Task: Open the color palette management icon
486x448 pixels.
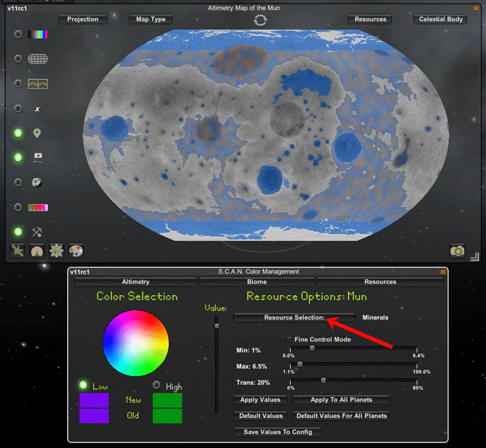Action: [x=76, y=251]
